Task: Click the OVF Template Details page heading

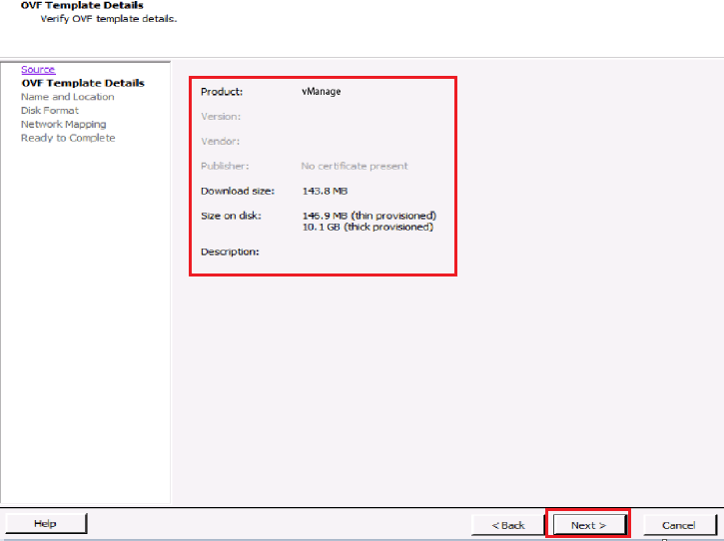Action: pyautogui.click(x=82, y=6)
